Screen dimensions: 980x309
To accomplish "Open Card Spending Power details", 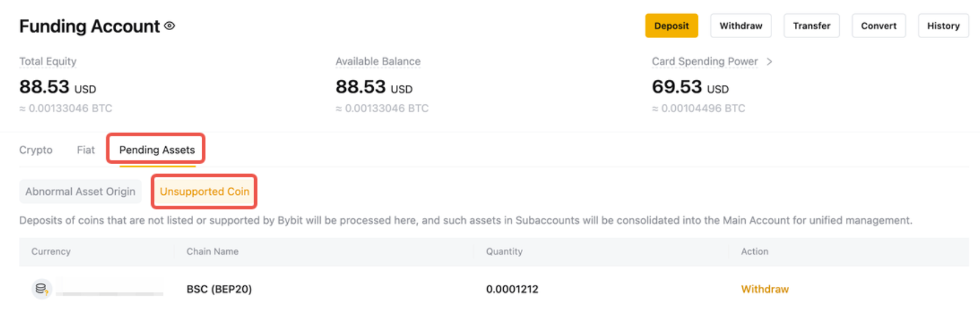I will click(705, 62).
